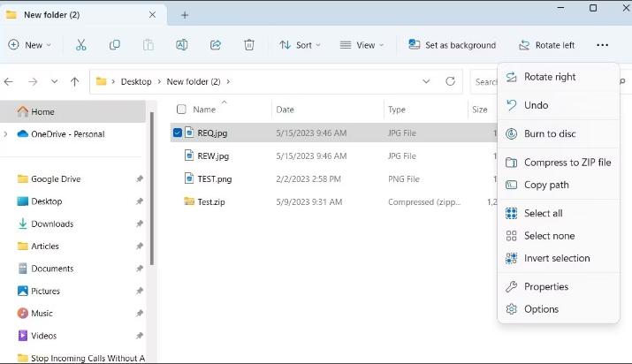Open the View dropdown
632x364 pixels.
point(362,45)
